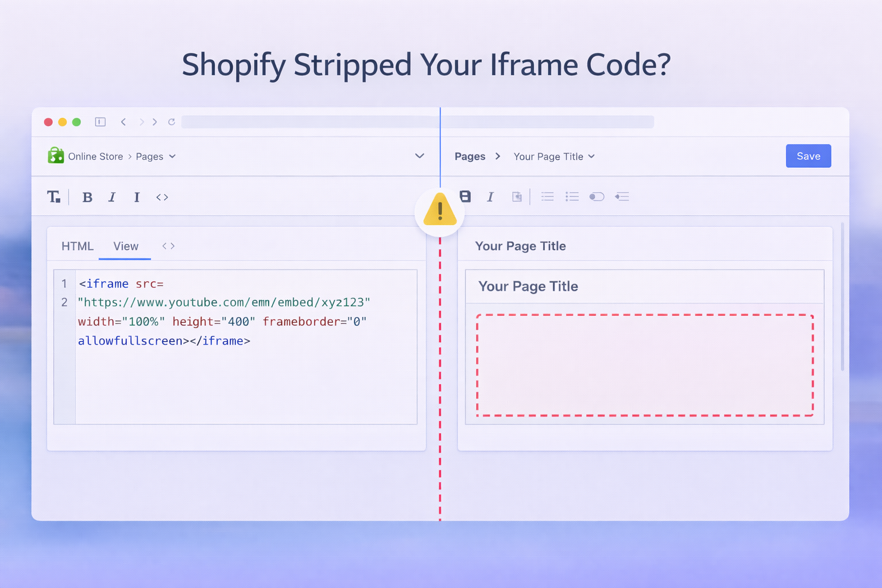Select the numbered list icon
Viewport: 882px width, 588px height.
click(x=572, y=196)
